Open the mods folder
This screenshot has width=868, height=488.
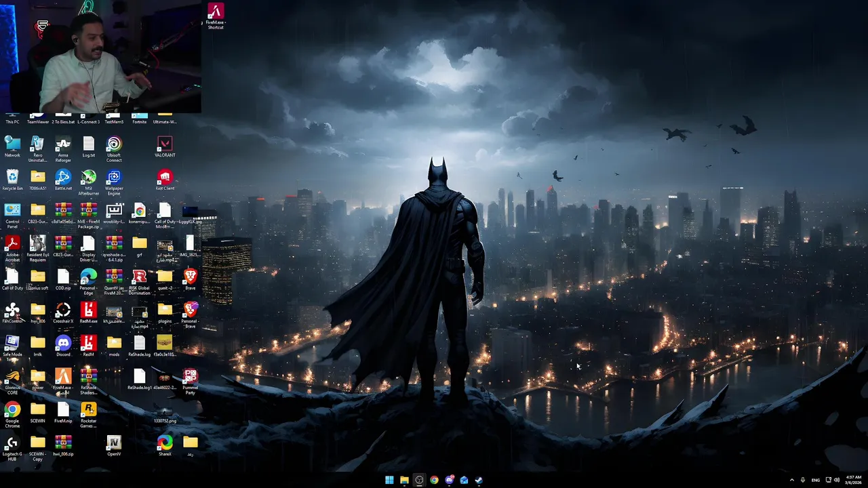[114, 346]
